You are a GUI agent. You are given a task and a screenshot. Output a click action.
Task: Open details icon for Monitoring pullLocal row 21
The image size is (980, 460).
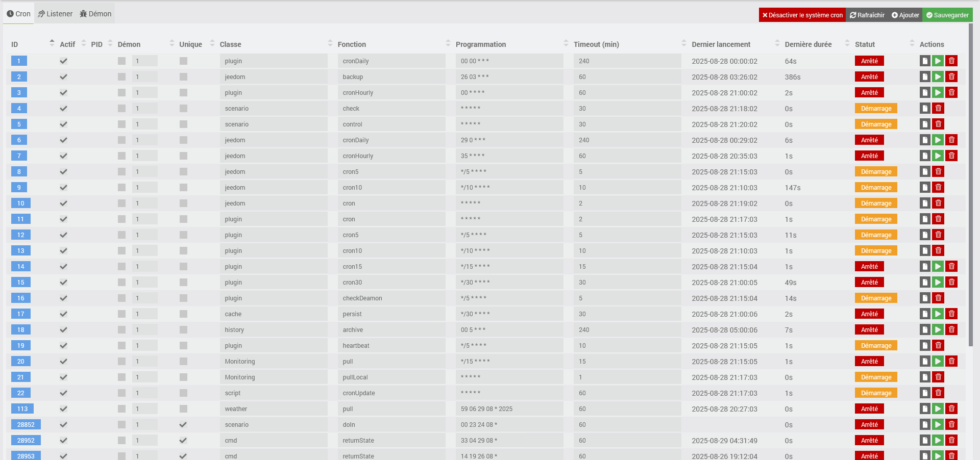925,377
